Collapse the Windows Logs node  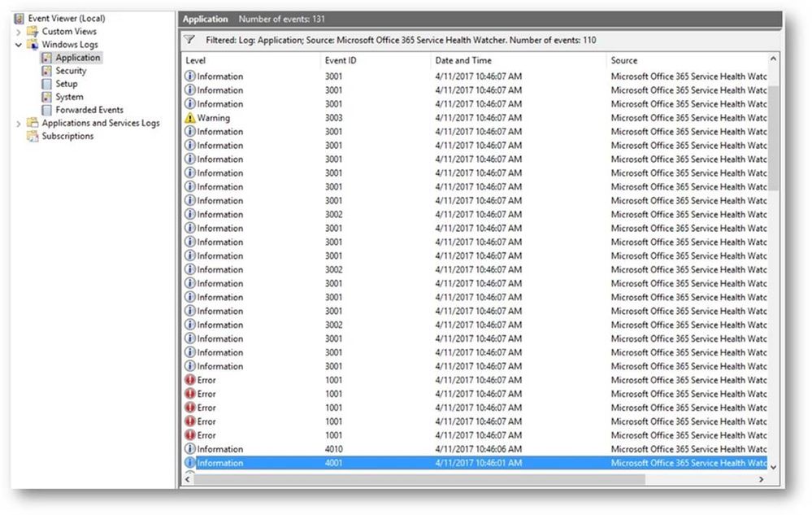pyautogui.click(x=19, y=45)
